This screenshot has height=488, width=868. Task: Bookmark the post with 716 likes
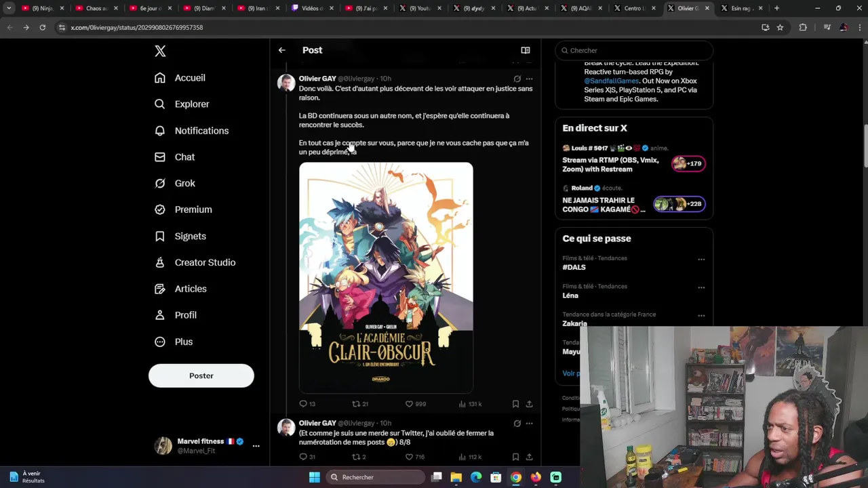coord(515,457)
